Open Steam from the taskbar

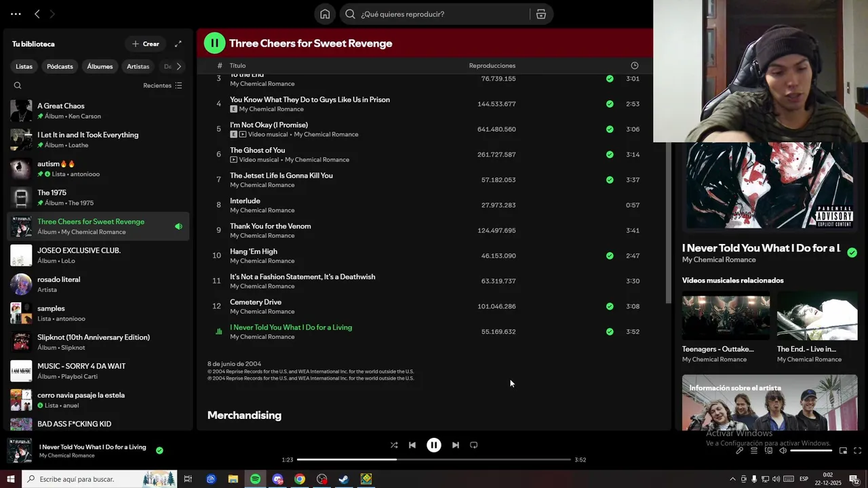[x=344, y=479]
